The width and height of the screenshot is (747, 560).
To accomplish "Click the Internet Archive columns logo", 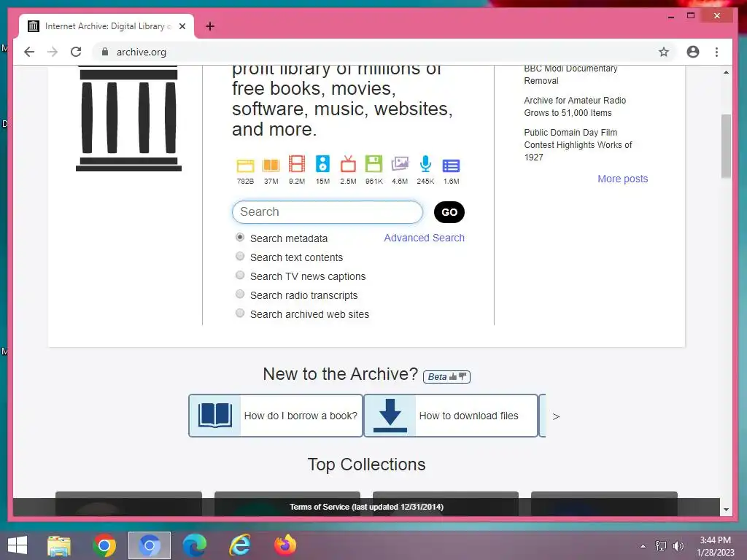I will click(x=128, y=118).
